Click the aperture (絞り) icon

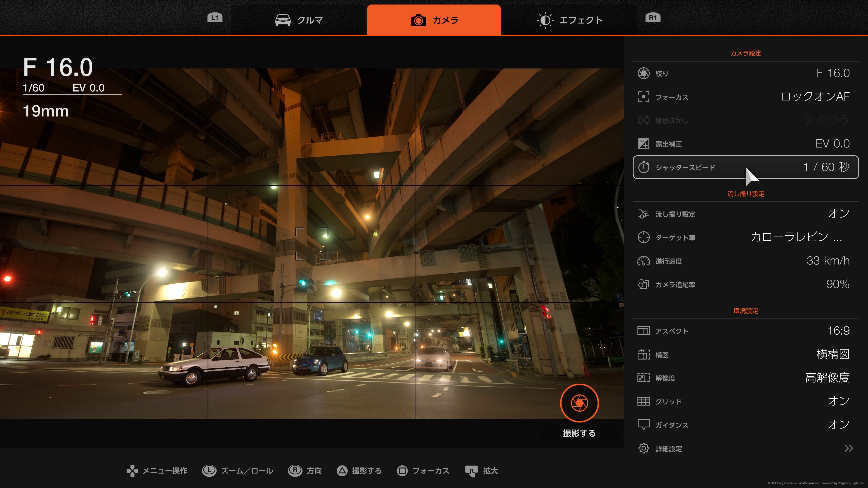coord(643,73)
